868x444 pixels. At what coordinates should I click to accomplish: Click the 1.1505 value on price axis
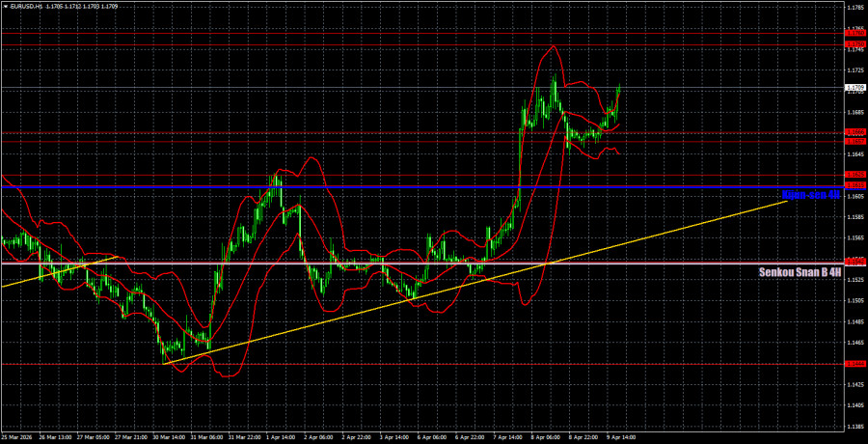855,300
